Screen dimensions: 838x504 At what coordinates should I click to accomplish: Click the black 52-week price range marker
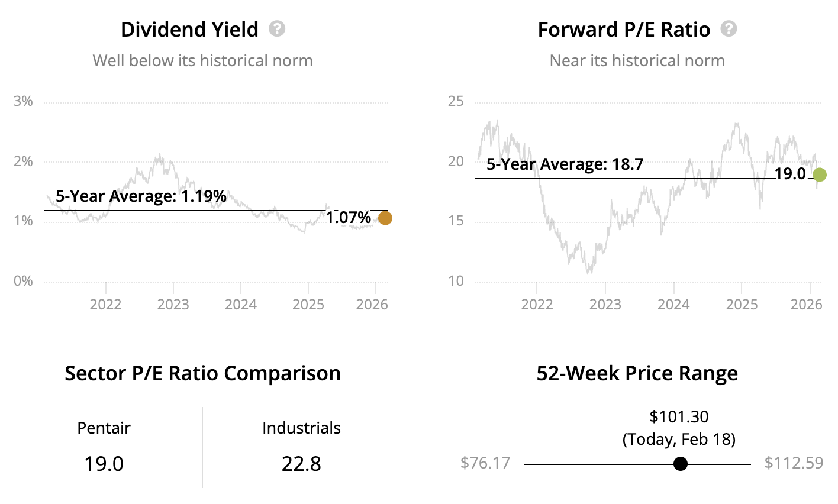tap(681, 464)
